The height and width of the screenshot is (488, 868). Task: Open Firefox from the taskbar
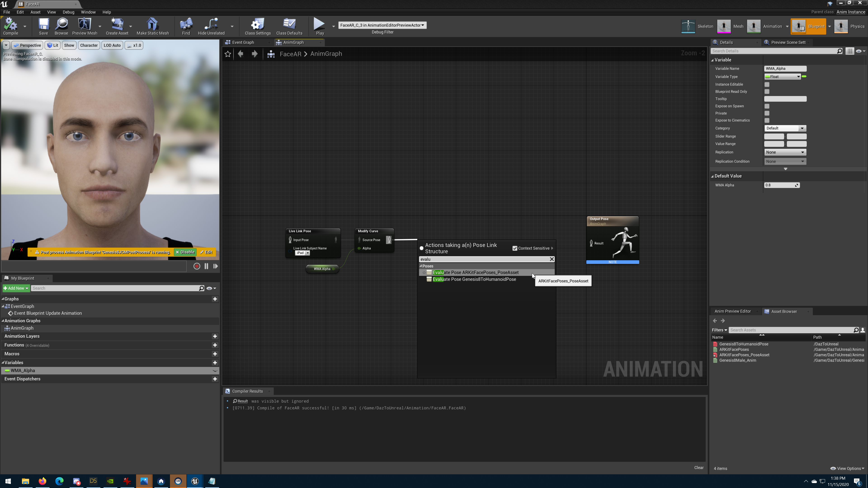point(42,481)
